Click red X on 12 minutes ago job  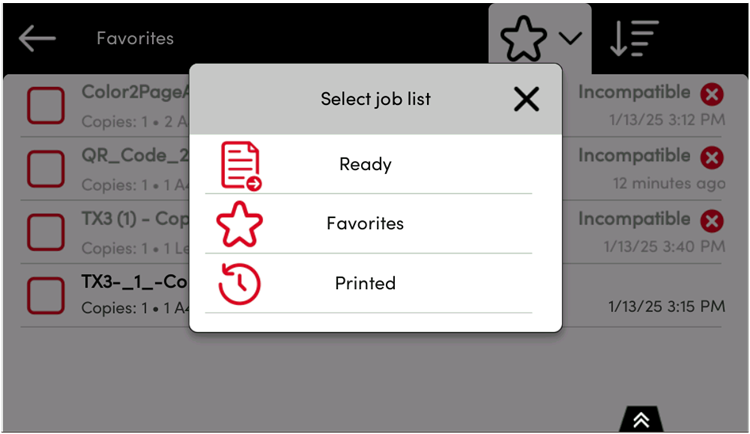711,157
